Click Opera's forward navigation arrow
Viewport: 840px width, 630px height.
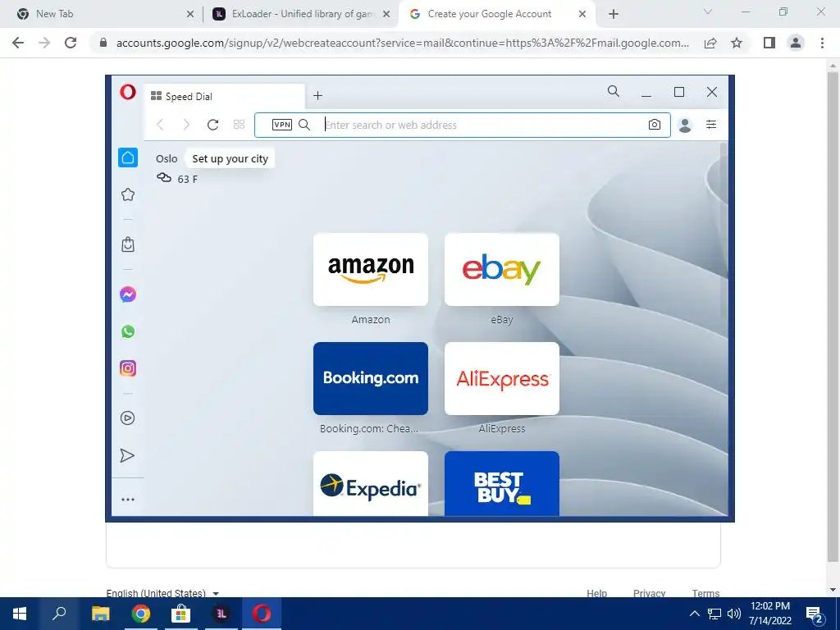pos(186,125)
